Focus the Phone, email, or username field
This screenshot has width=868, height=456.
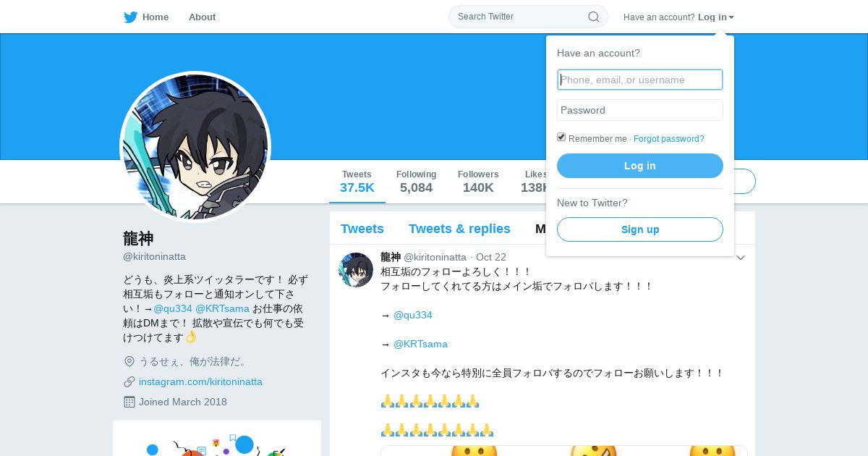tap(640, 80)
